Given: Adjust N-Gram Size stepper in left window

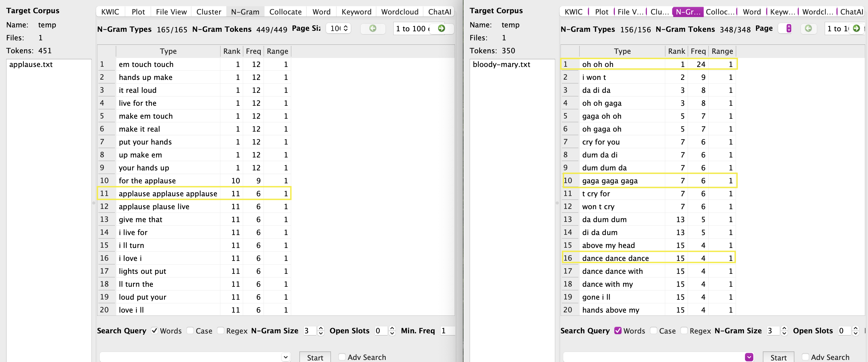Looking at the screenshot, I should point(321,331).
